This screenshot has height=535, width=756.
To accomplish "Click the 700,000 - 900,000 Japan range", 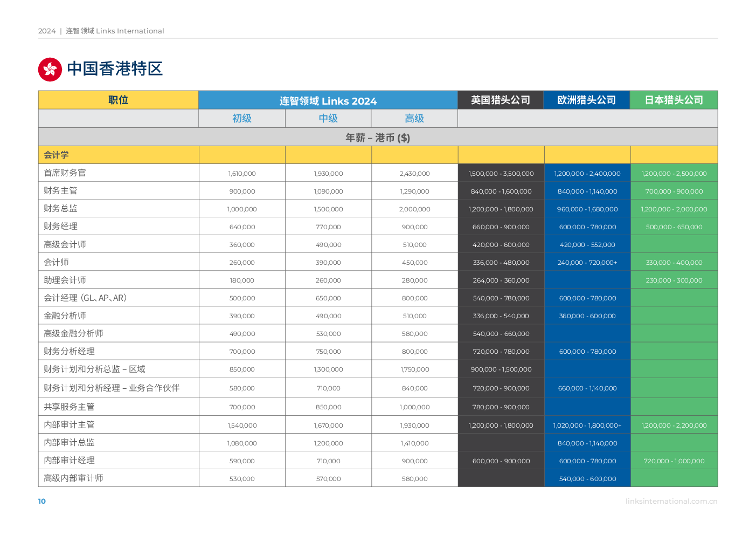I will 674,191.
